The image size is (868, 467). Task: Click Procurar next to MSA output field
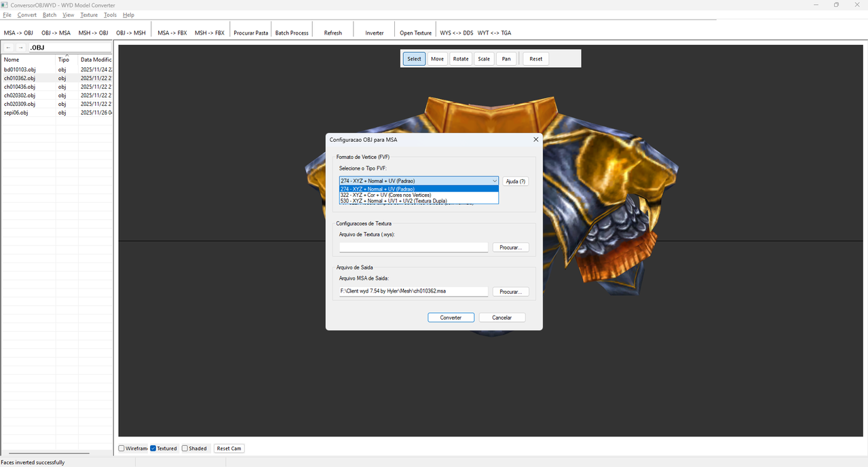pyautogui.click(x=510, y=291)
